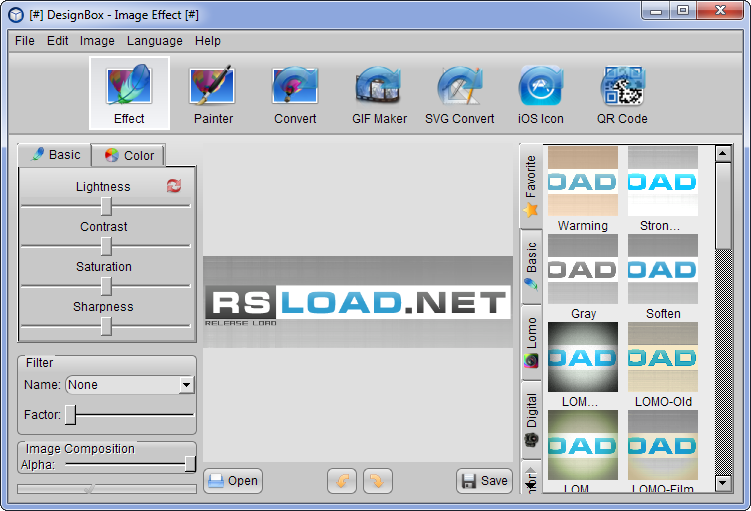Click the progress bar at bottom left

pos(107,489)
